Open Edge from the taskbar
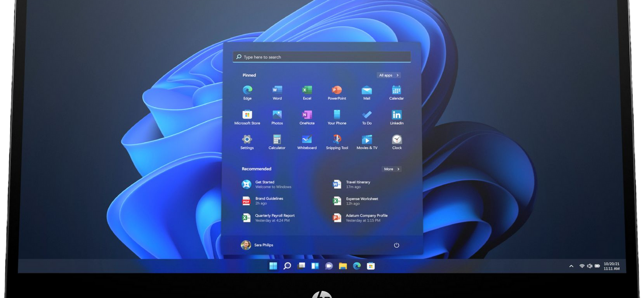The image size is (644, 298). [357, 266]
